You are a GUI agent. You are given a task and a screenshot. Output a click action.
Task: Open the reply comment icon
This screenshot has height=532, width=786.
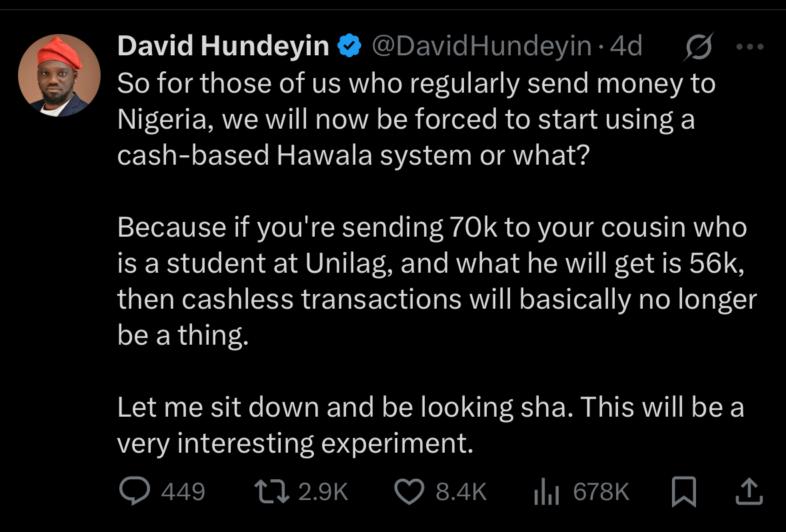(135, 491)
